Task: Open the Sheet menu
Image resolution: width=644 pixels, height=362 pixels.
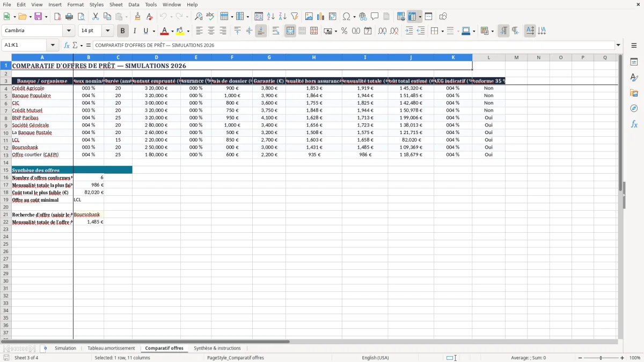Action: (x=116, y=4)
